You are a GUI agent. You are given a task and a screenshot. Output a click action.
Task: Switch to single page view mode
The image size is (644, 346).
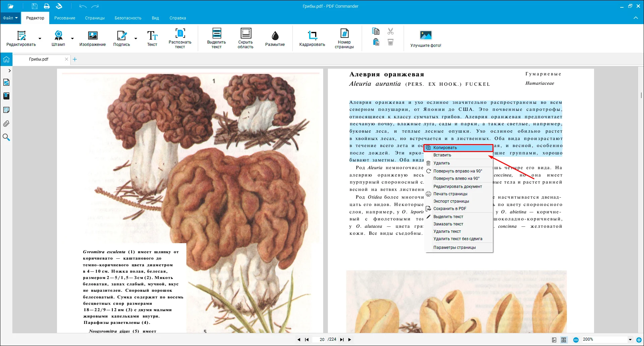554,340
